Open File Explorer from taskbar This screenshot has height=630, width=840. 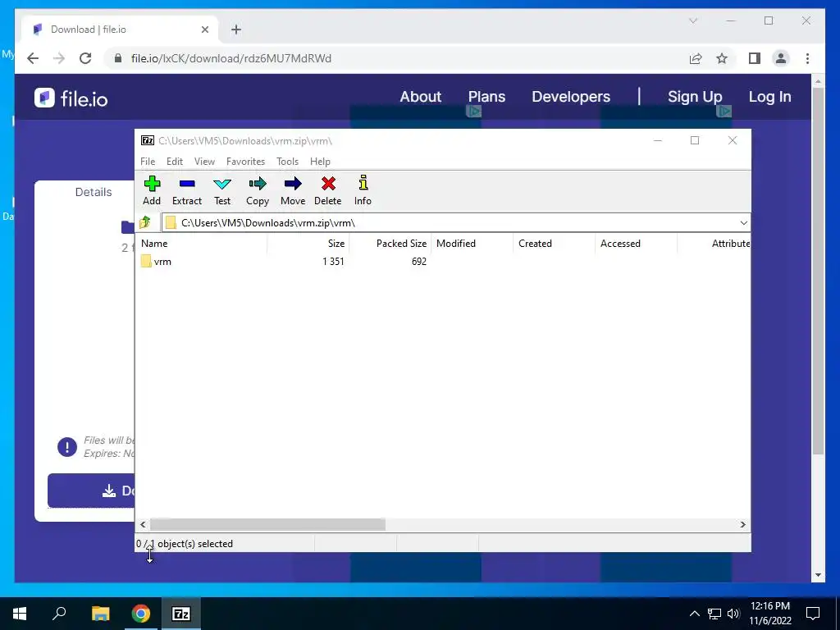100,614
